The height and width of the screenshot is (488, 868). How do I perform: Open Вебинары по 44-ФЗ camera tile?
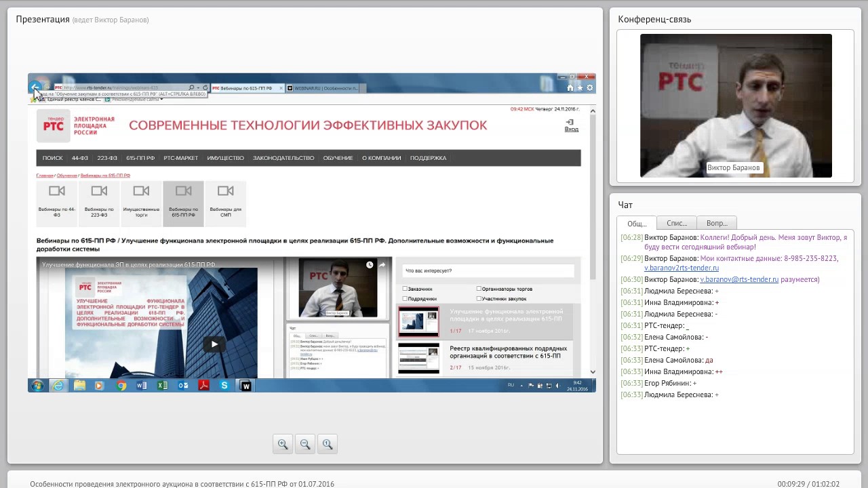57,203
